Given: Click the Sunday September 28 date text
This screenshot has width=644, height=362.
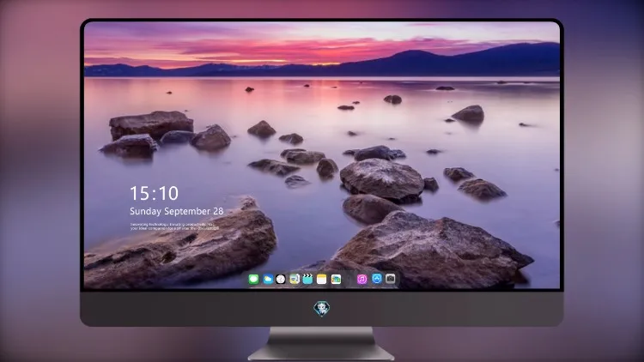Looking at the screenshot, I should click(177, 211).
